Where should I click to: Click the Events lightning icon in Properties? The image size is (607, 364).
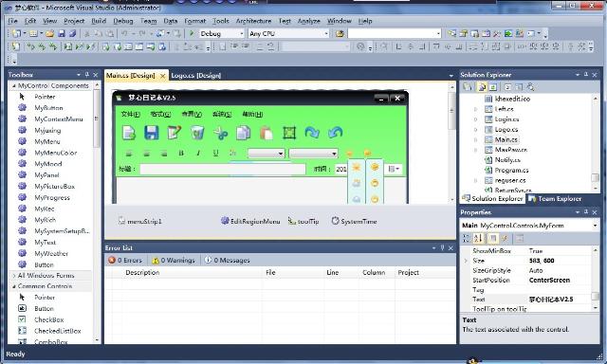(505, 239)
